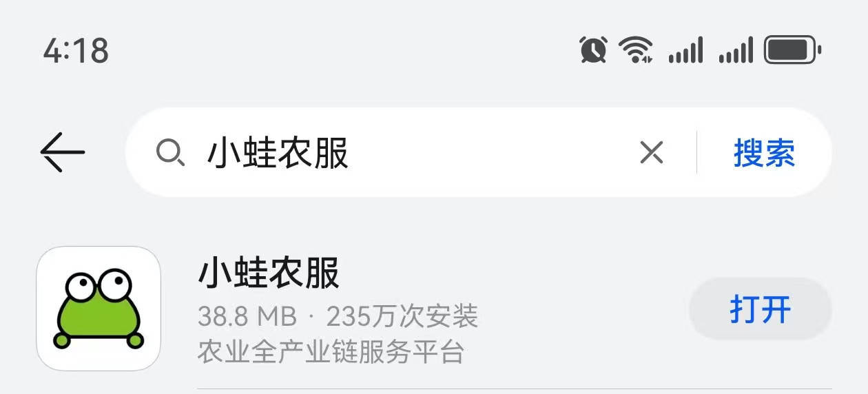868x394 pixels.
Task: Focus the search field containing 小蛙农服
Action: coord(413,153)
